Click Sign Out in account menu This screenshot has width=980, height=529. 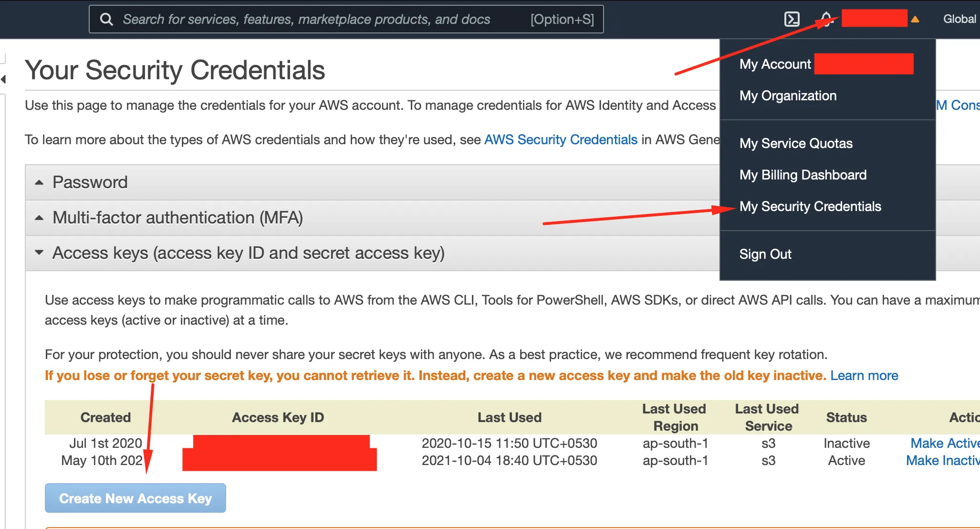click(x=765, y=254)
